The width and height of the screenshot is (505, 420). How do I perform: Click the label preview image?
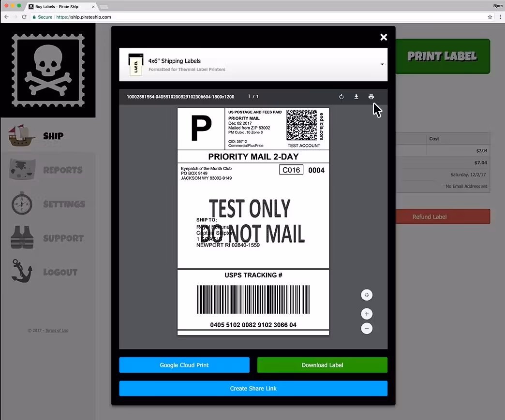coord(253,221)
